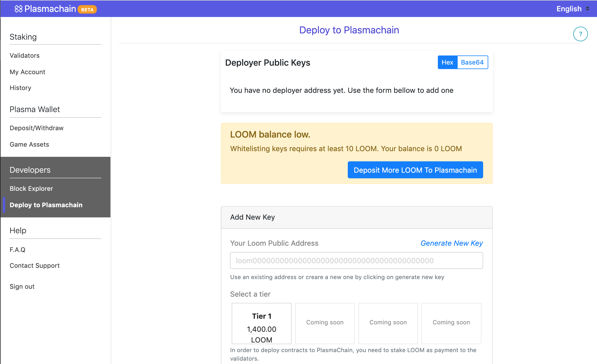Open Validators page in sidebar

coord(25,55)
